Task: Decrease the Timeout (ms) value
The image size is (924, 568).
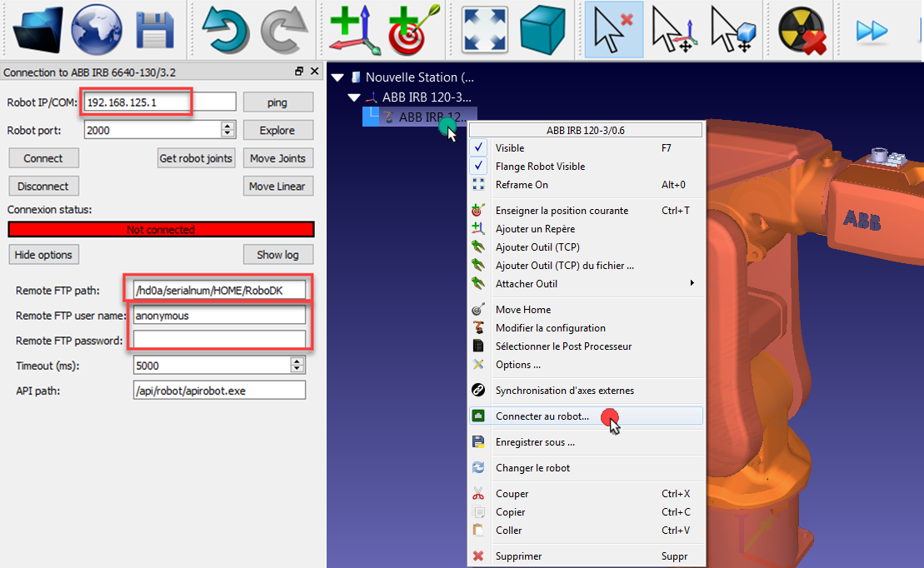Action: pyautogui.click(x=297, y=370)
